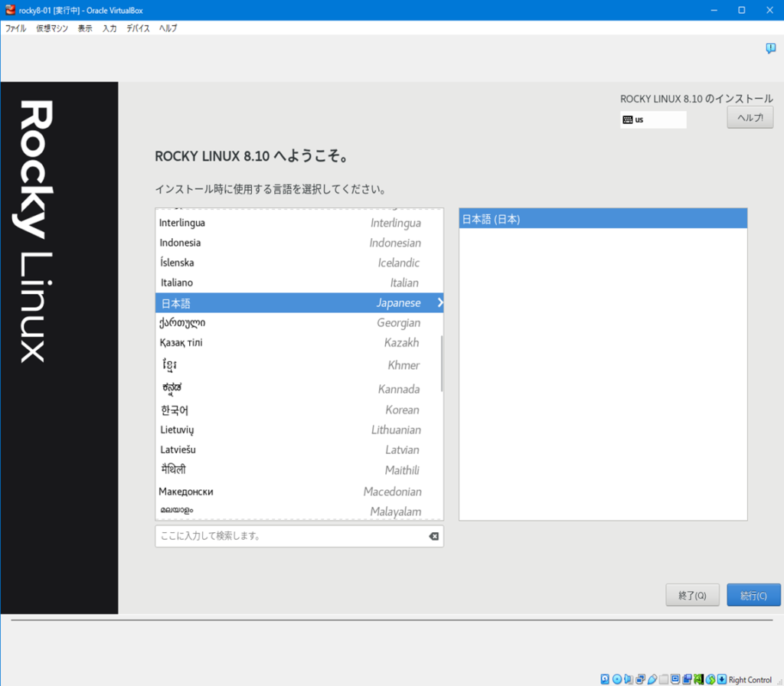Click the network adapters status icon

click(x=641, y=679)
